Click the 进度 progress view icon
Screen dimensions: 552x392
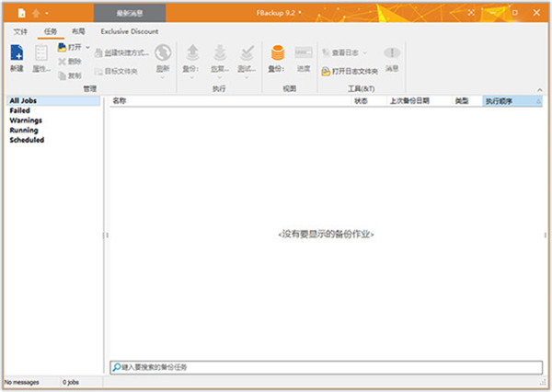[304, 55]
